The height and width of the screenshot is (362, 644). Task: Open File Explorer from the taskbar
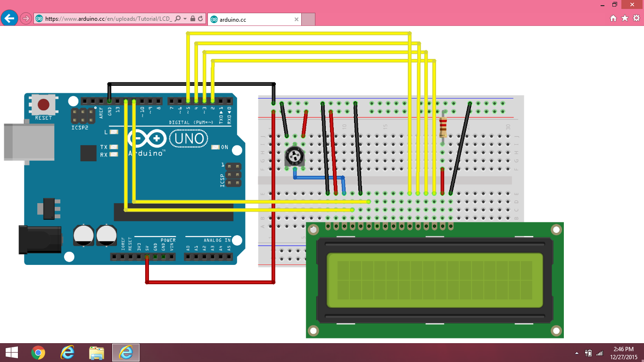[97, 352]
